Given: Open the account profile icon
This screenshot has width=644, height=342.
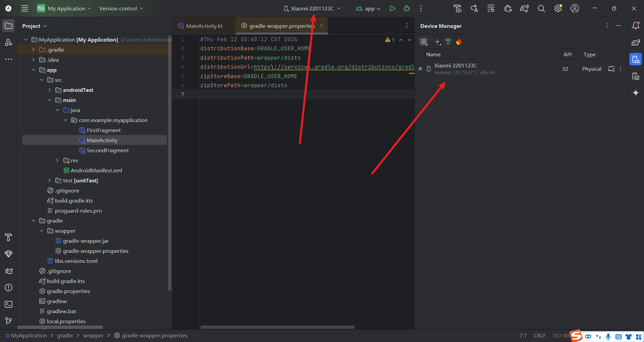Looking at the screenshot, I should pos(575,8).
